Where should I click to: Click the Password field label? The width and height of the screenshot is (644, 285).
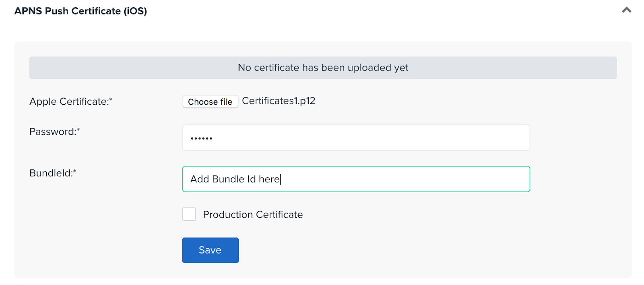55,132
